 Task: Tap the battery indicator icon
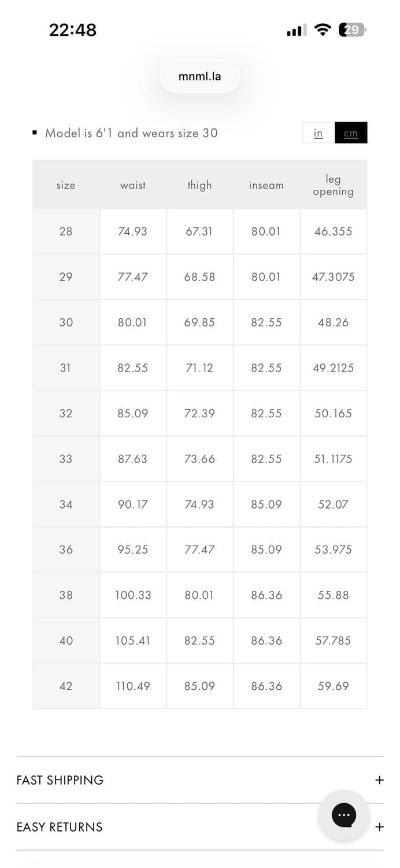coord(352,30)
